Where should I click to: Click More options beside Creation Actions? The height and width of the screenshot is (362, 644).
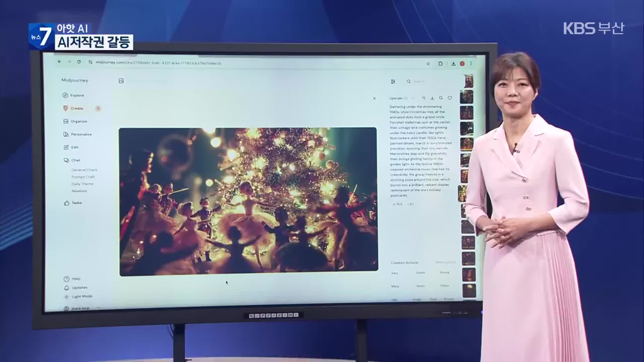pos(446,262)
